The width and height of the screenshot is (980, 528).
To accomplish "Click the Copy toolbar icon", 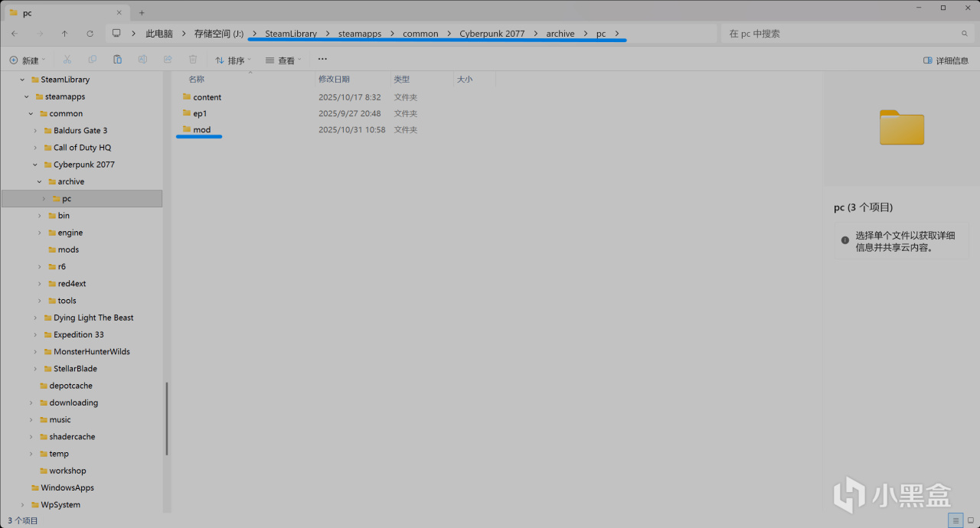I will 93,60.
